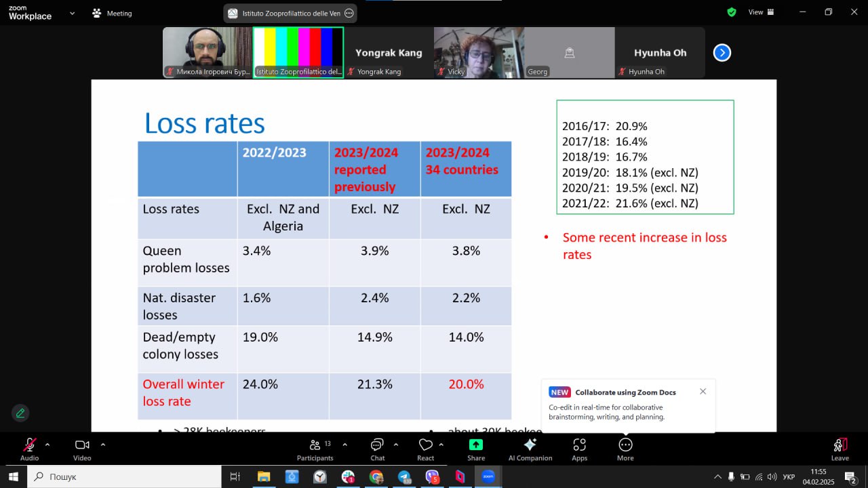Click the green Share screen button
The width and height of the screenshot is (868, 488).
point(476,449)
